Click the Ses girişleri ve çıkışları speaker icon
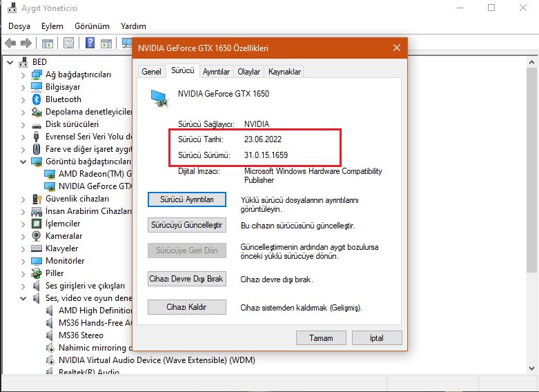539x392 pixels. [x=37, y=286]
